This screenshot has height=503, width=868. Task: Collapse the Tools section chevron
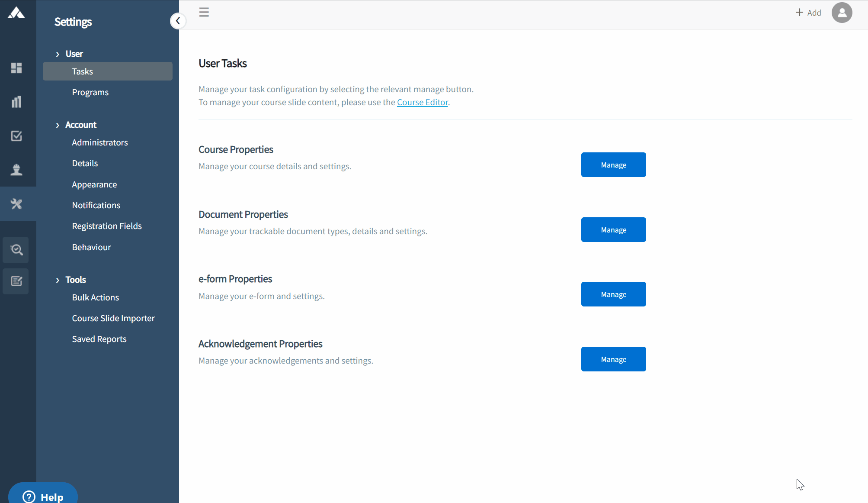pos(58,280)
